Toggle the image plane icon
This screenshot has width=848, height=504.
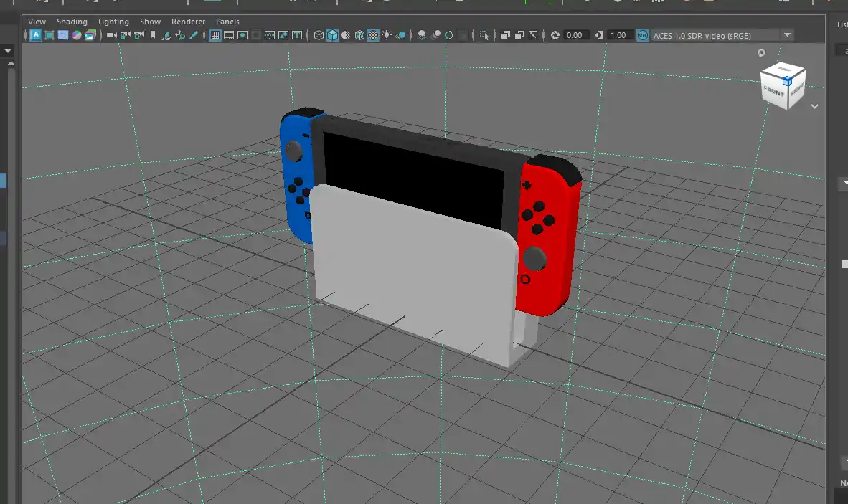coord(166,35)
